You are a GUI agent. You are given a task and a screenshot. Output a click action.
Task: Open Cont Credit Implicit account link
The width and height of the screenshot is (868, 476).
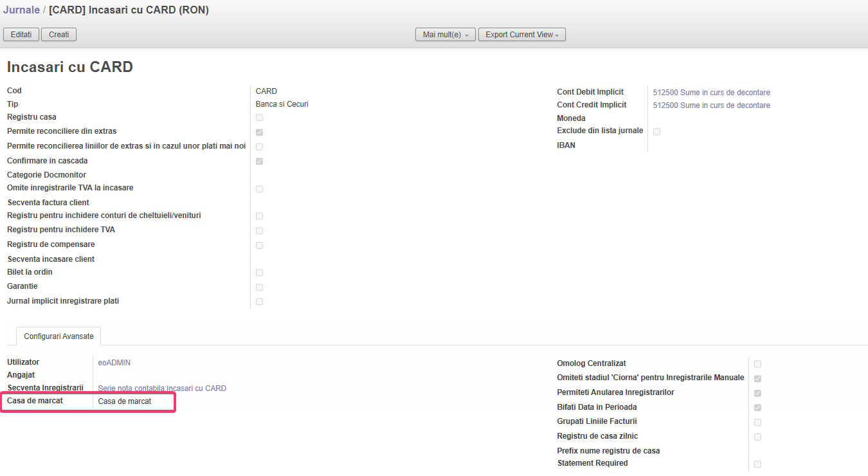pyautogui.click(x=711, y=105)
